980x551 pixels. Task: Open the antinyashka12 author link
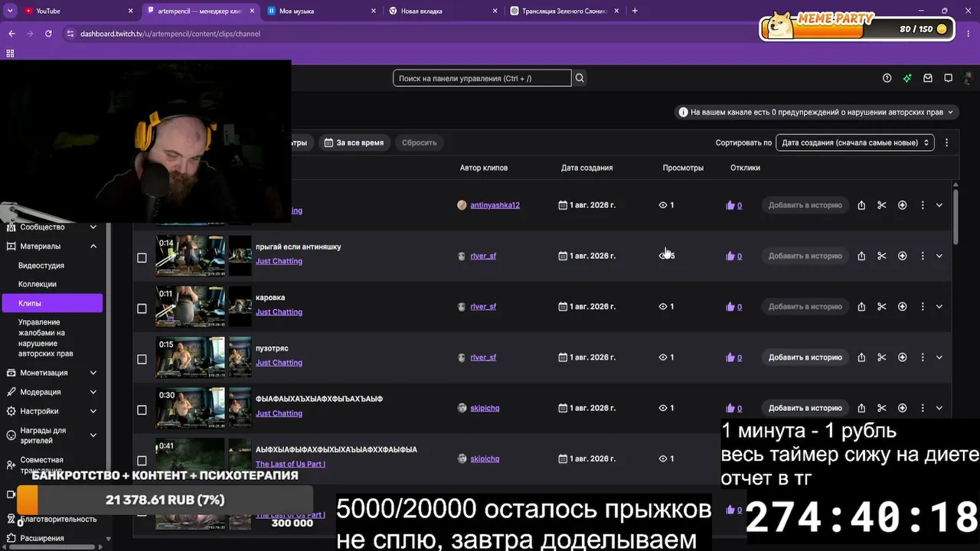pos(495,205)
